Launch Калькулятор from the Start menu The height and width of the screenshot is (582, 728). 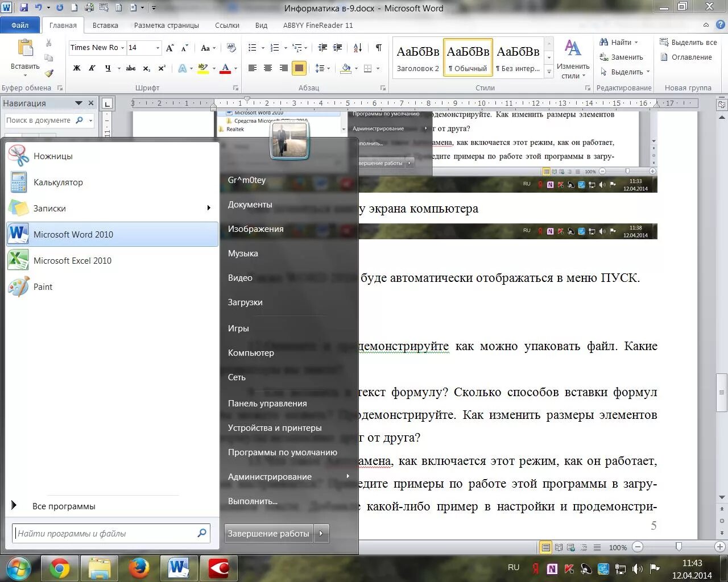[112, 182]
